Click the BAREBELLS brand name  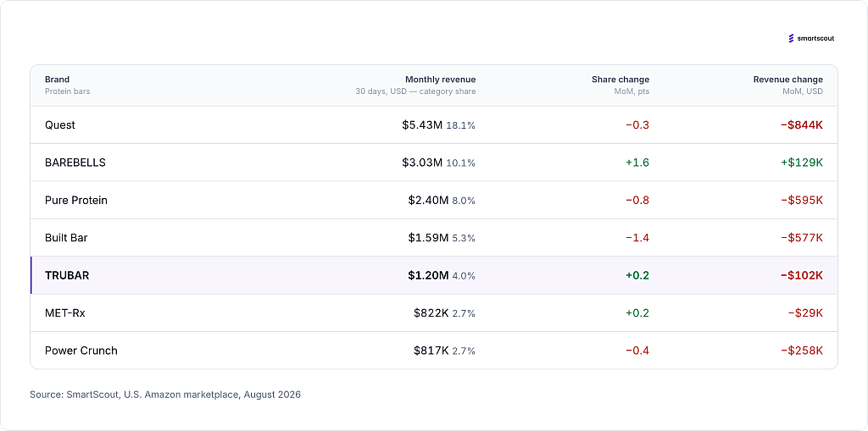pyautogui.click(x=75, y=163)
